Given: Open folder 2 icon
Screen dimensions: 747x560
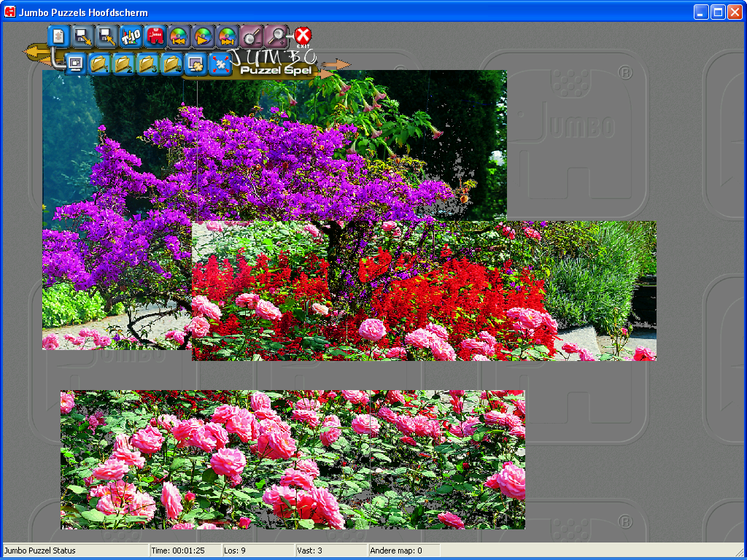Looking at the screenshot, I should pyautogui.click(x=123, y=64).
